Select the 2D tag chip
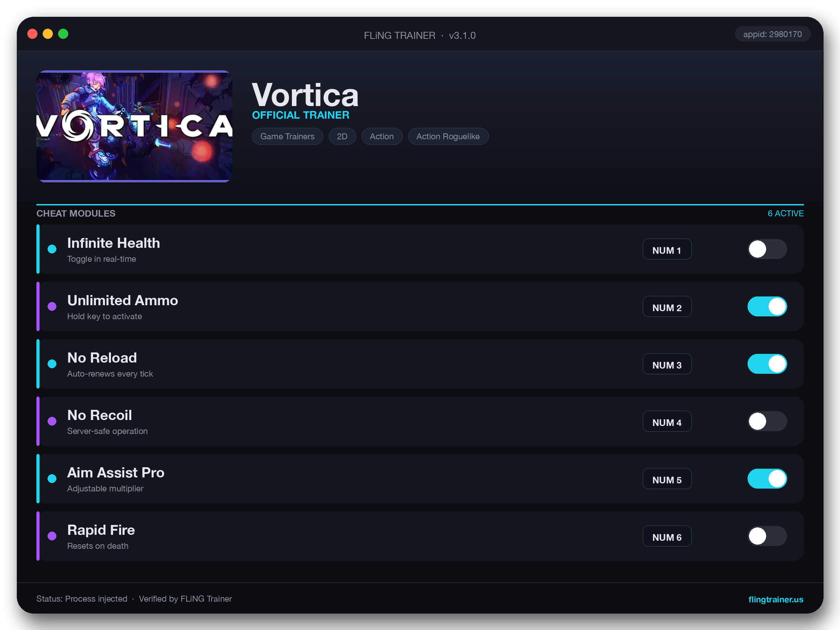The image size is (840, 630). pos(342,136)
